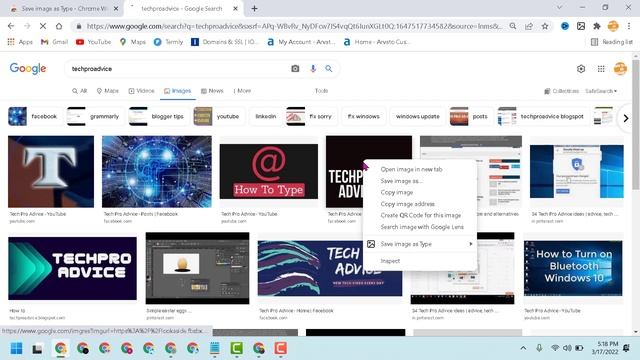Filter images by linkedin chip
Image resolution: width=640 pixels, height=360 pixels.
coord(266,116)
